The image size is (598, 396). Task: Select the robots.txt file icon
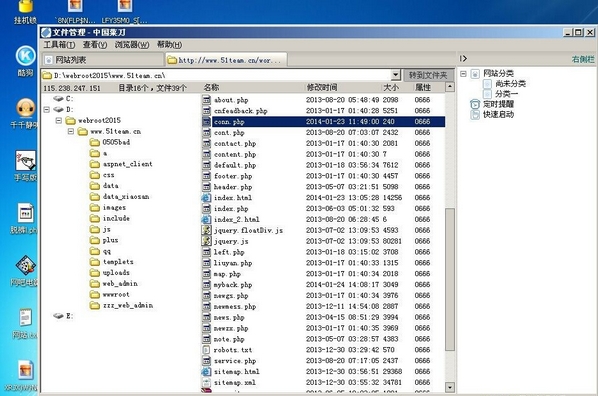click(x=206, y=350)
